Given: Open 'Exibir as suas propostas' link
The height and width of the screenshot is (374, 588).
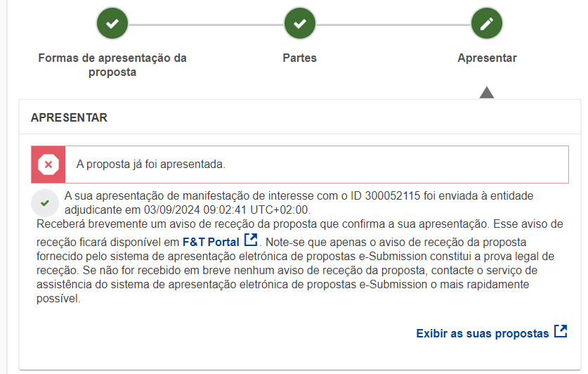Looking at the screenshot, I should click(x=483, y=333).
